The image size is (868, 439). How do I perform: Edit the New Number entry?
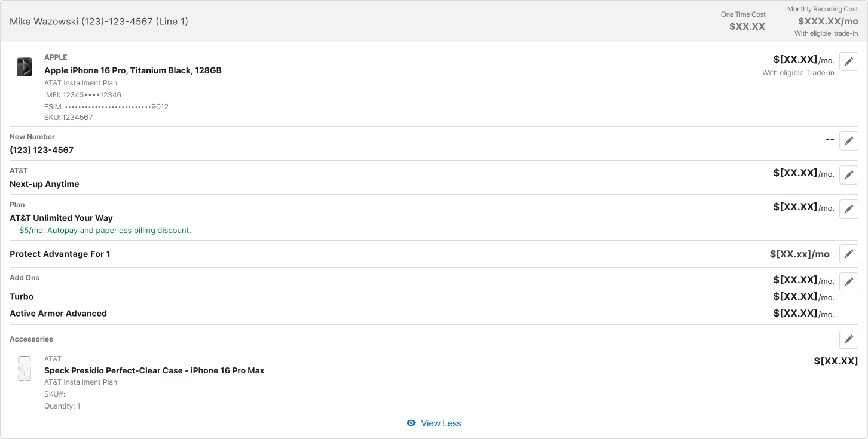coord(849,141)
